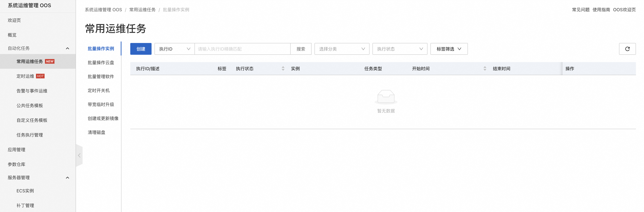Image resolution: width=644 pixels, height=212 pixels.
Task: Select the 定时开关机 tab
Action: click(x=99, y=91)
